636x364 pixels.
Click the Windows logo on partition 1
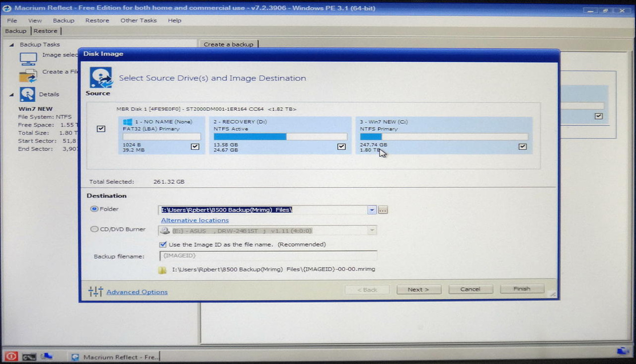[x=127, y=121]
